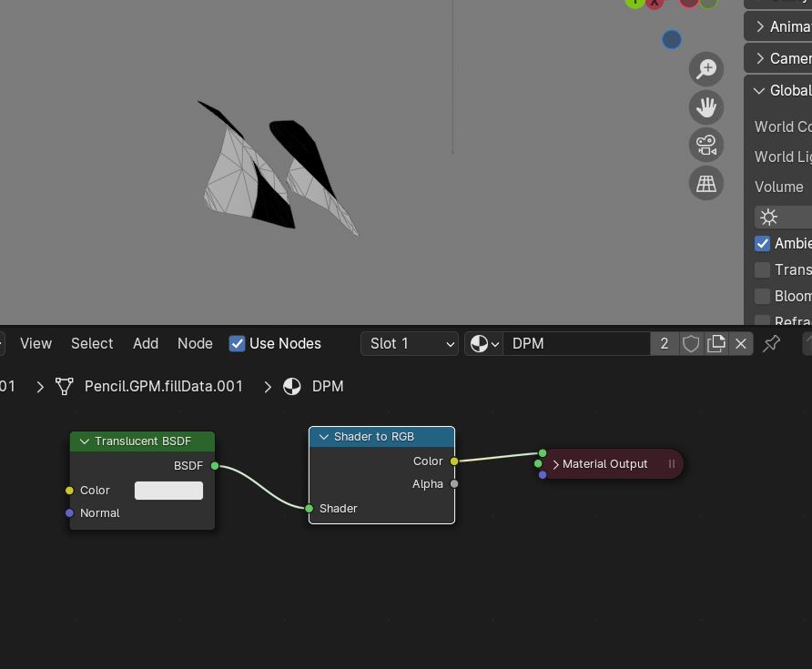Unlink the DPM material with the X icon
Viewport: 812px width, 669px height.
tap(740, 344)
